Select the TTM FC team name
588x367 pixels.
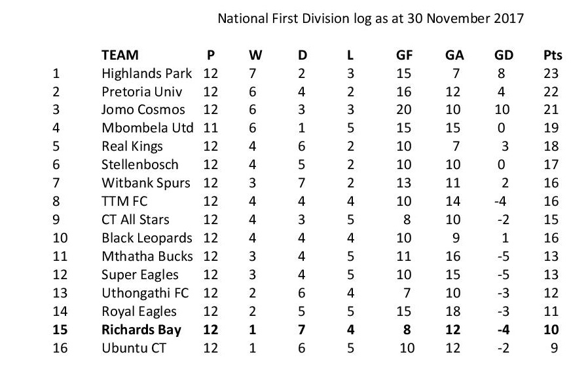(124, 202)
